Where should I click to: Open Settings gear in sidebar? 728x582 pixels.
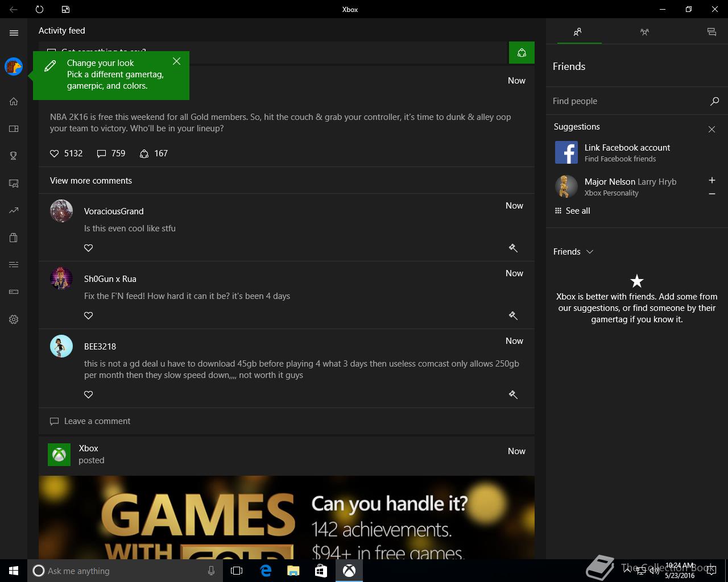(14, 319)
